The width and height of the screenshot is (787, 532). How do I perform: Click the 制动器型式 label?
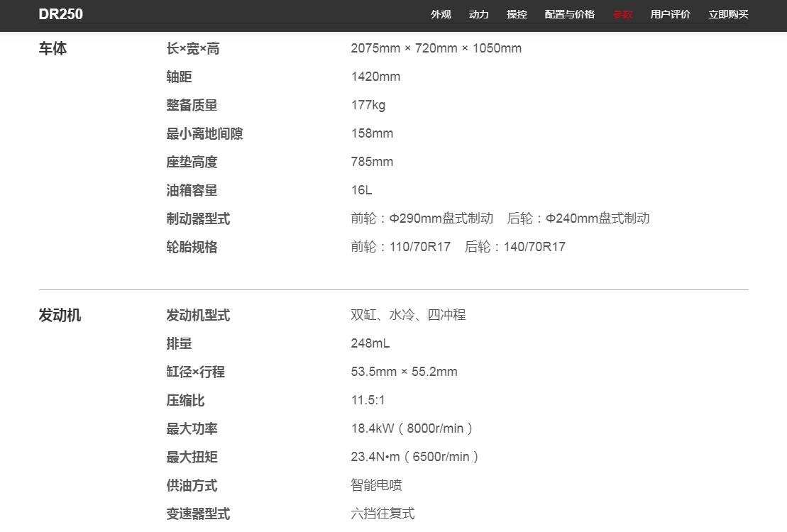point(198,218)
